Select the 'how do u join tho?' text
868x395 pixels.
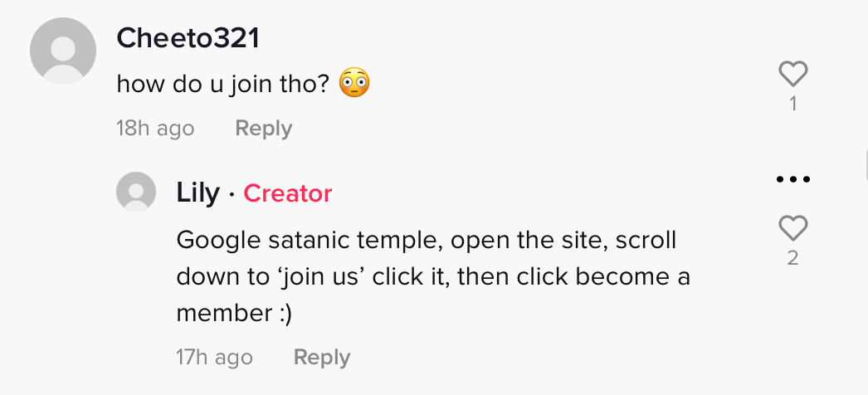pos(223,84)
